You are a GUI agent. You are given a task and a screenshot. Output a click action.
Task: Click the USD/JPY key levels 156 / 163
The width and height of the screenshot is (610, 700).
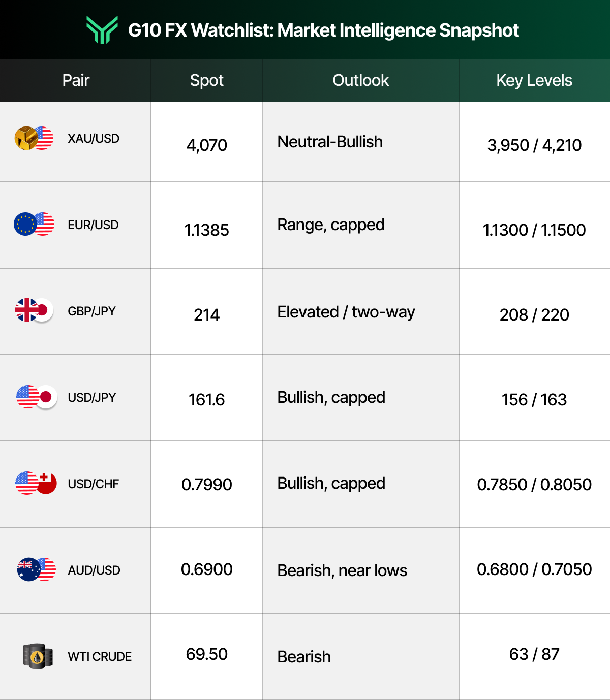(534, 400)
